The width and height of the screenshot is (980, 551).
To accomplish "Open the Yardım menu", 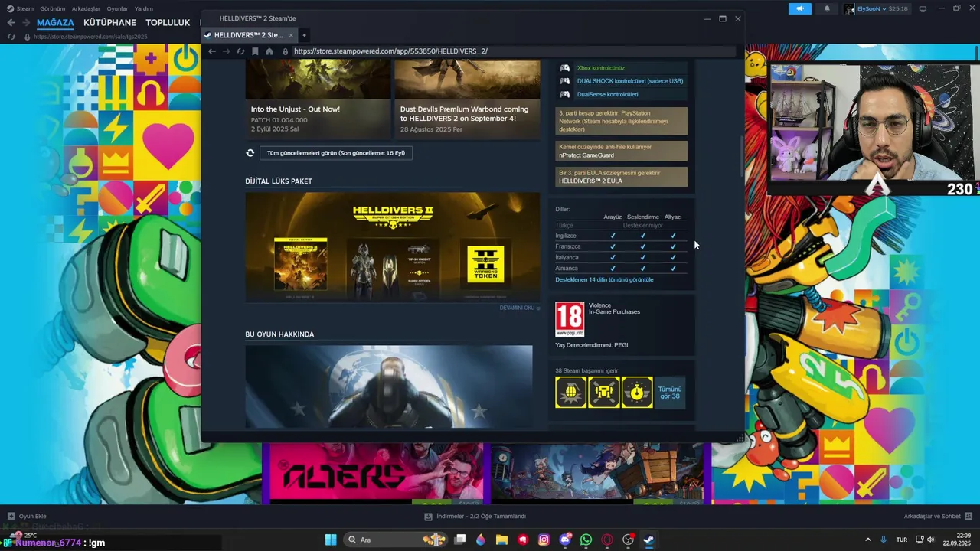I will tap(144, 8).
